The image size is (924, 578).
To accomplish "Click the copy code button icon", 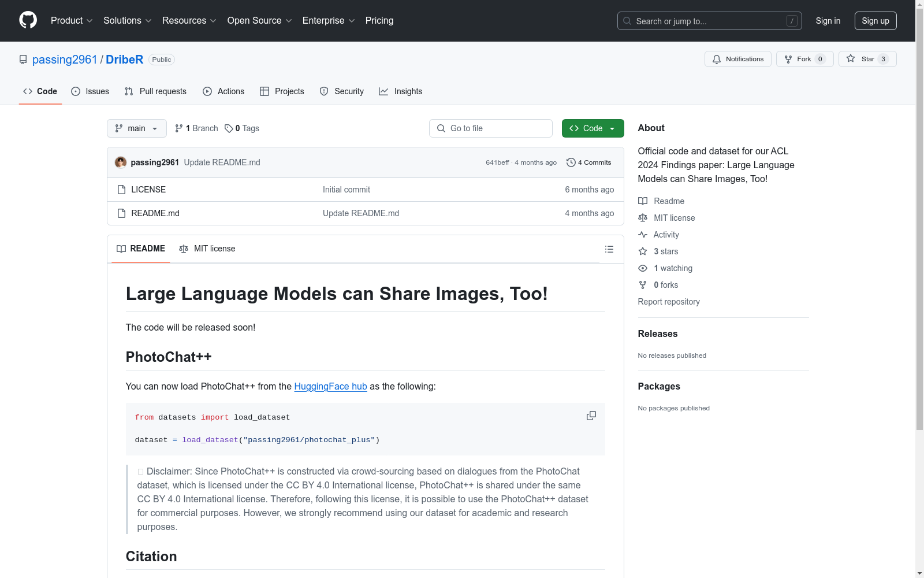I will [591, 416].
